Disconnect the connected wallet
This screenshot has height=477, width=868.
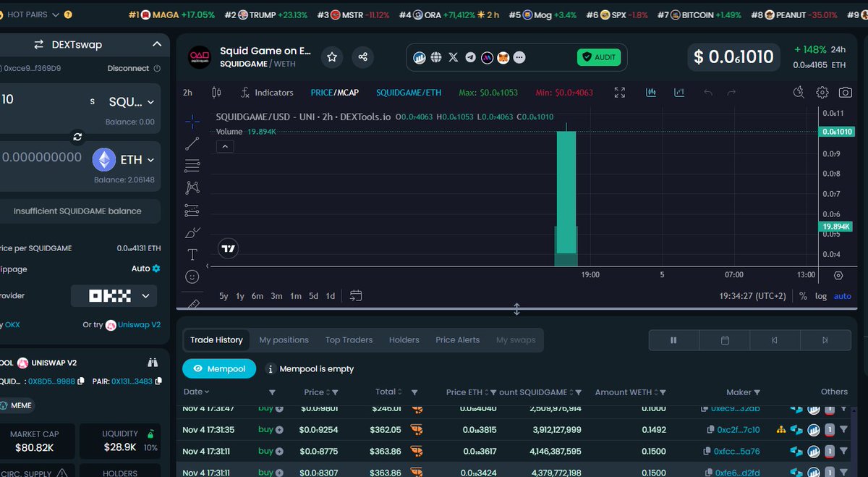point(133,68)
